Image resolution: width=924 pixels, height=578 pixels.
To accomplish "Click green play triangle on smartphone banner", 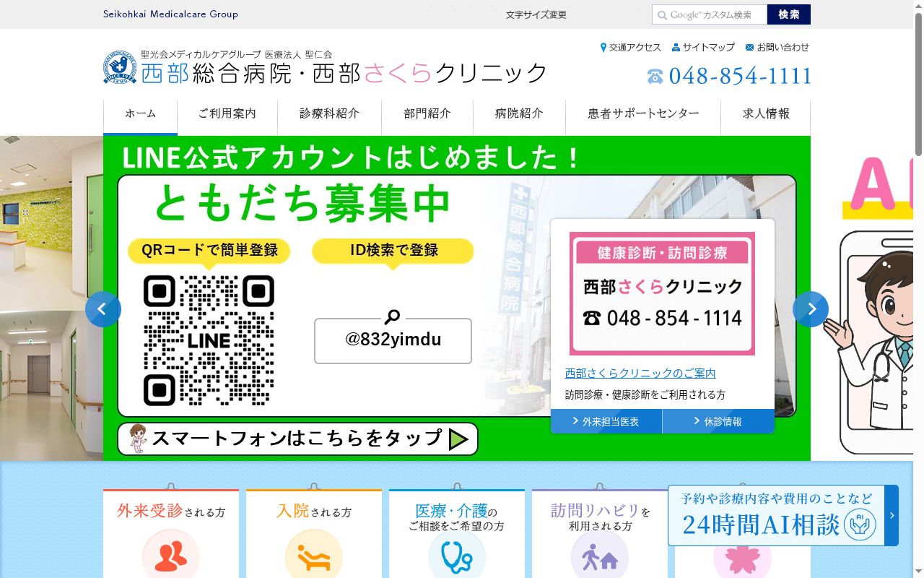I will [458, 439].
